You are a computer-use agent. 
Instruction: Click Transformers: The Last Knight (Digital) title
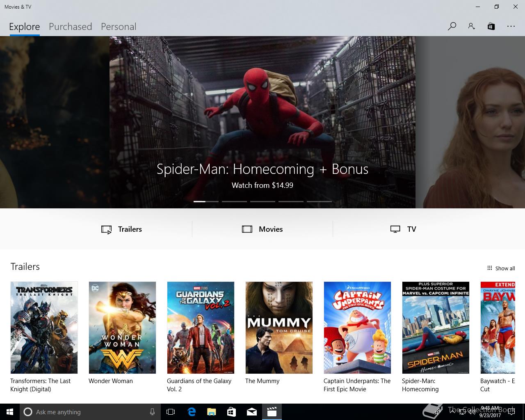[x=40, y=385]
